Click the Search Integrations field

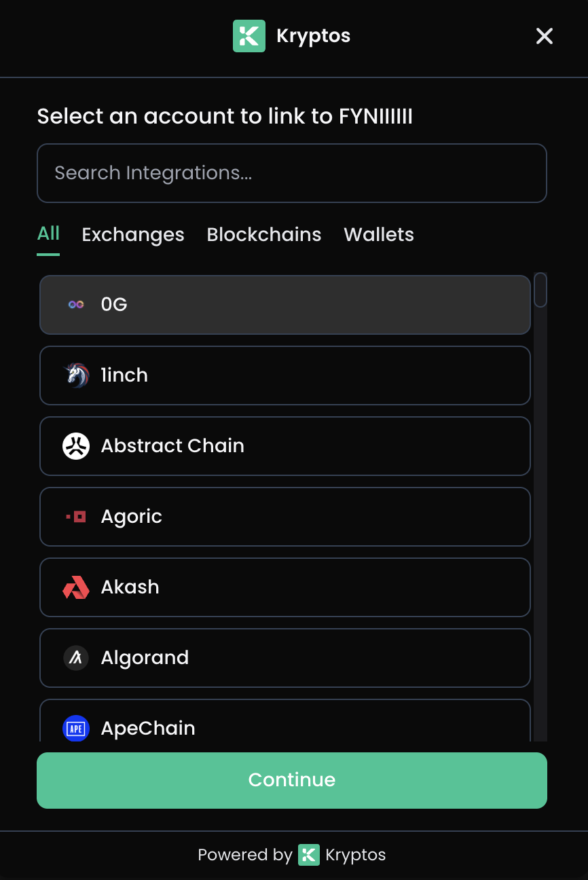coord(292,173)
